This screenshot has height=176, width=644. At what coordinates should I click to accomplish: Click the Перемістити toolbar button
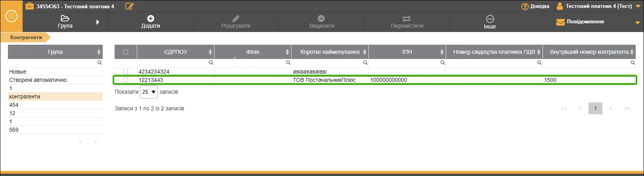point(407,22)
